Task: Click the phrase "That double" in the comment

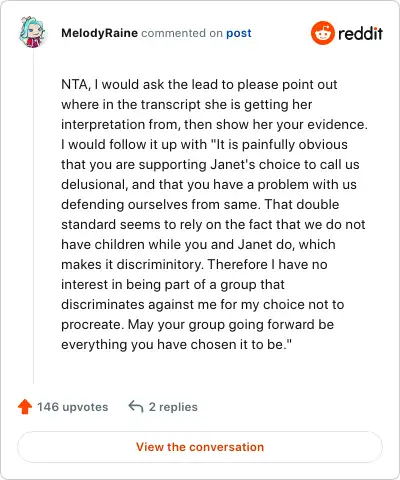Action: (302, 204)
